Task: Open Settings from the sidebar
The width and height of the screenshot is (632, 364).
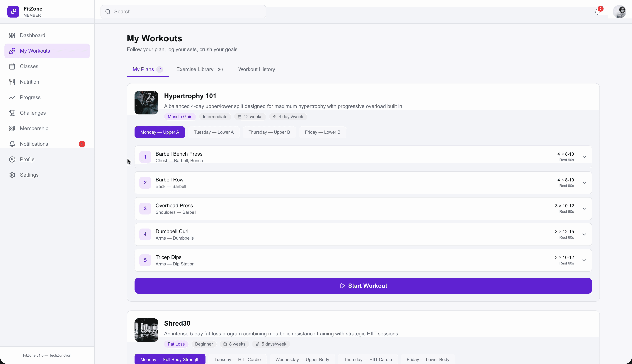Action: click(29, 175)
